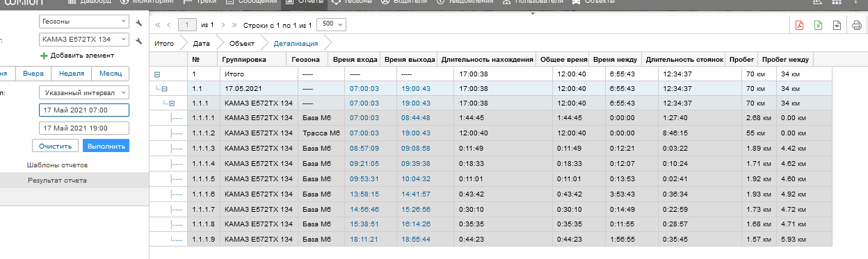The width and height of the screenshot is (868, 259).
Task: Go to previous page arrow
Action: [170, 24]
